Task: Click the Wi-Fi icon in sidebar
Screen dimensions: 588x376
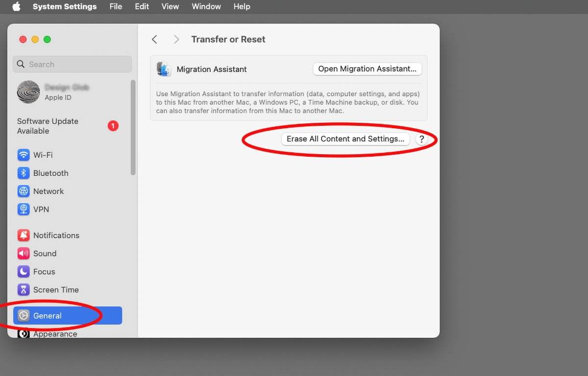Action: coord(23,155)
